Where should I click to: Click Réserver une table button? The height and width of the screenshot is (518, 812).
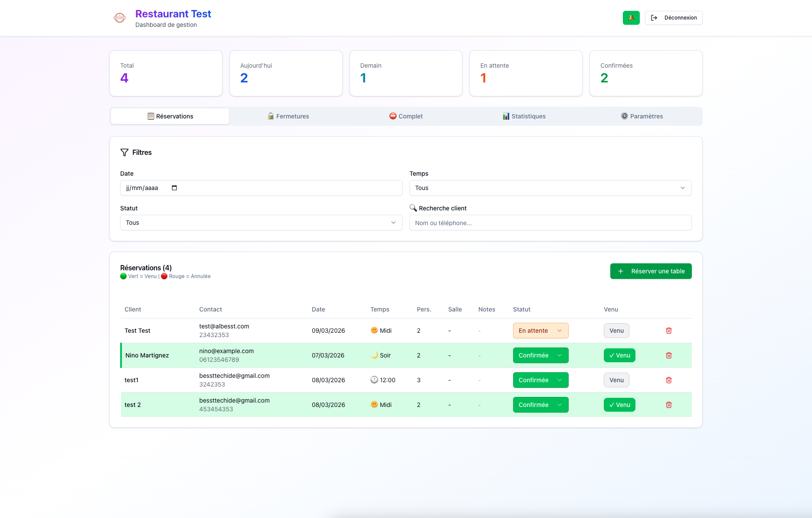click(651, 271)
